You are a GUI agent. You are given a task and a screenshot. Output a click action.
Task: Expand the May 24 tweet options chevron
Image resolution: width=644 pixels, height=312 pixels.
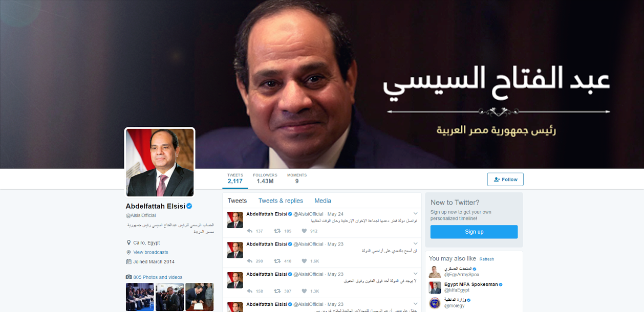[x=416, y=213]
